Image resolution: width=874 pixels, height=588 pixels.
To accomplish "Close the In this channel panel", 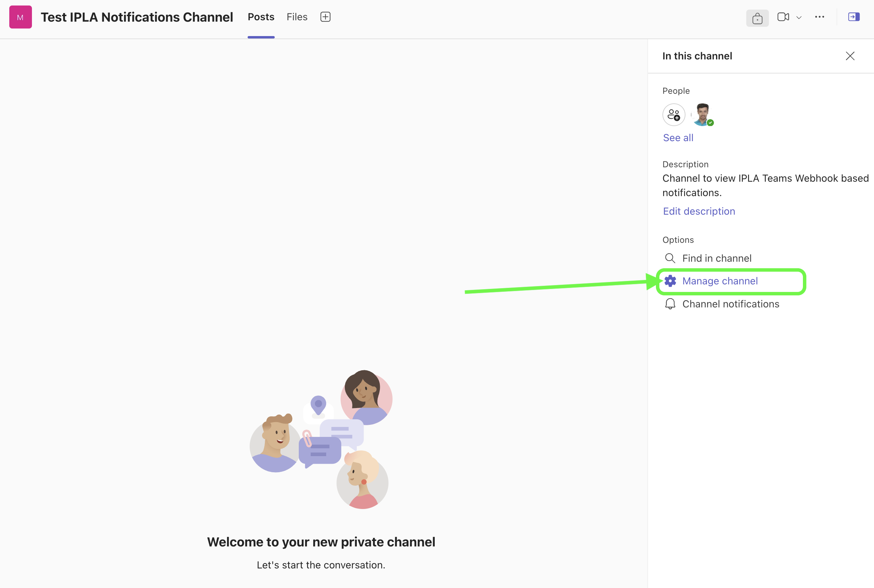I will 850,56.
